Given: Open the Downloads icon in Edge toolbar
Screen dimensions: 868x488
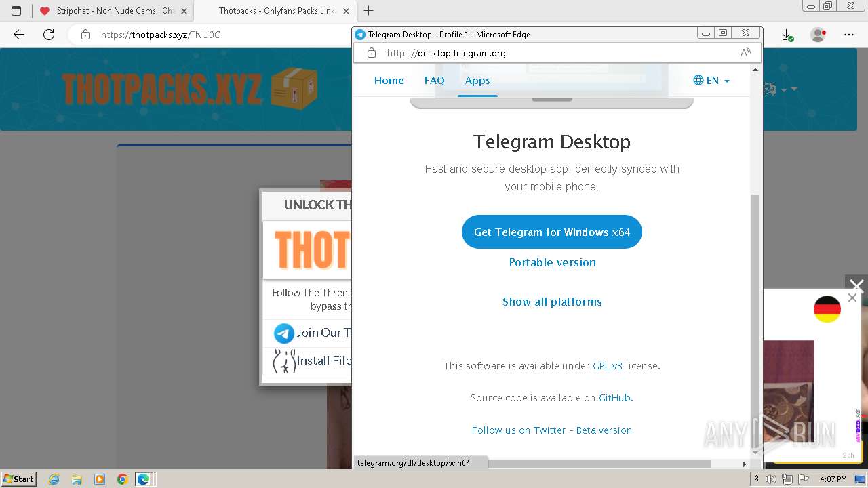Looking at the screenshot, I should pos(787,35).
